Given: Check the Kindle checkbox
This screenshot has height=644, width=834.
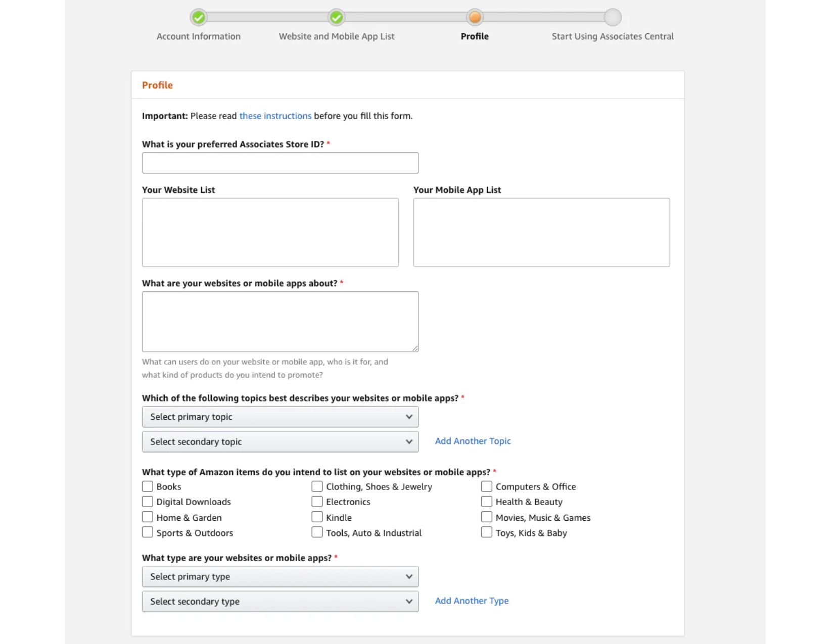Looking at the screenshot, I should click(x=317, y=517).
